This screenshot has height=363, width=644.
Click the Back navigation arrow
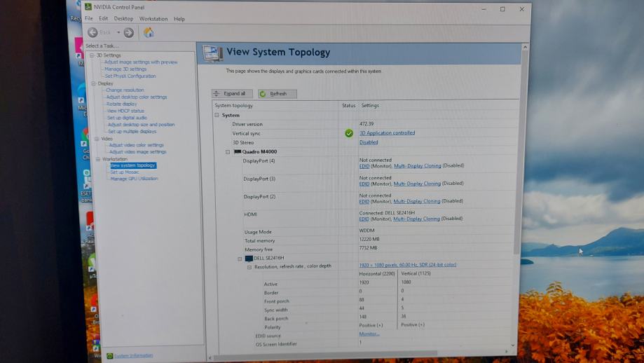click(93, 32)
